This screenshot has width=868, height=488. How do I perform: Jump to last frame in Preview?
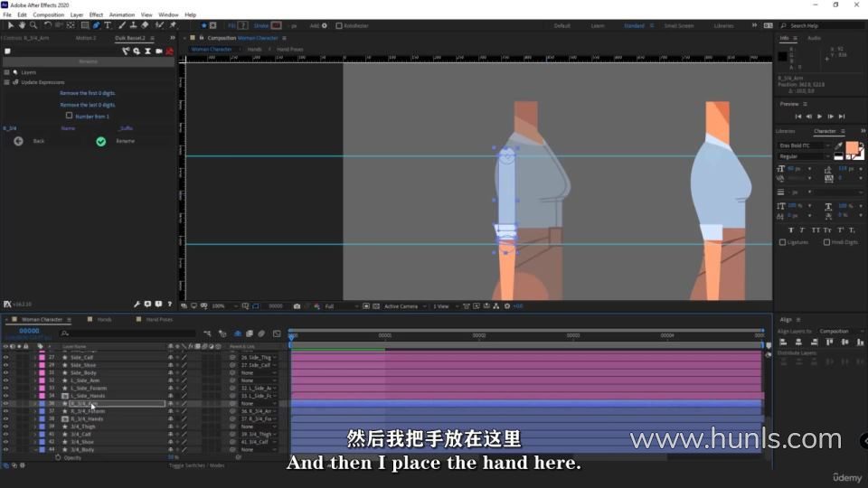842,117
